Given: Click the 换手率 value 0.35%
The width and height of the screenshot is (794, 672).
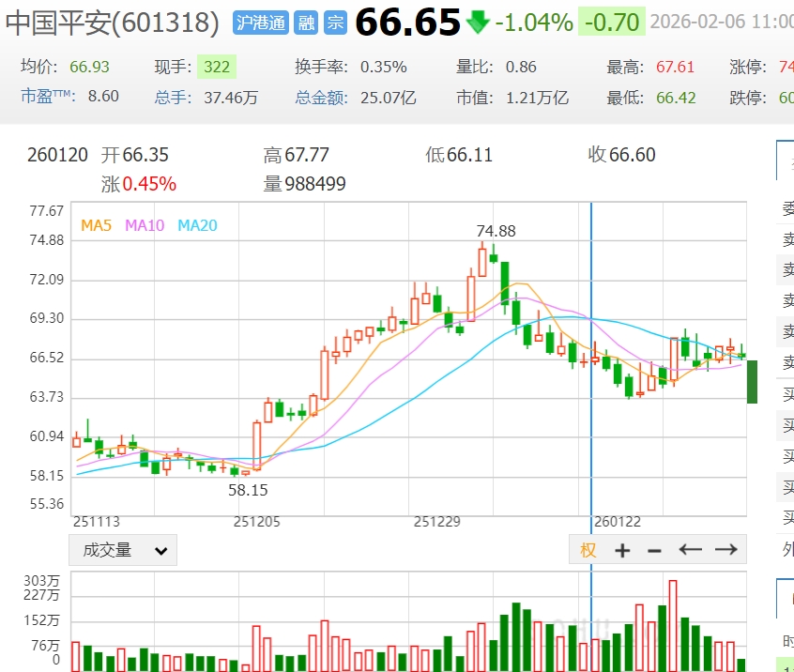Looking at the screenshot, I should pyautogui.click(x=384, y=67).
